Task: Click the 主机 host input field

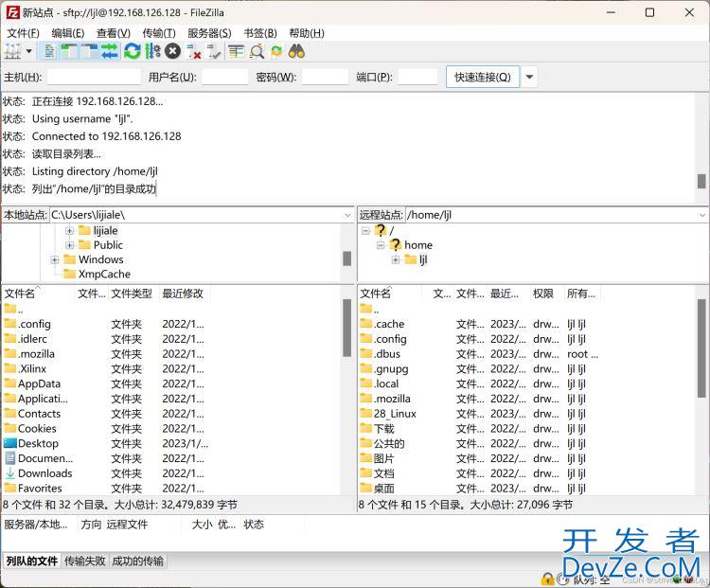Action: [94, 77]
